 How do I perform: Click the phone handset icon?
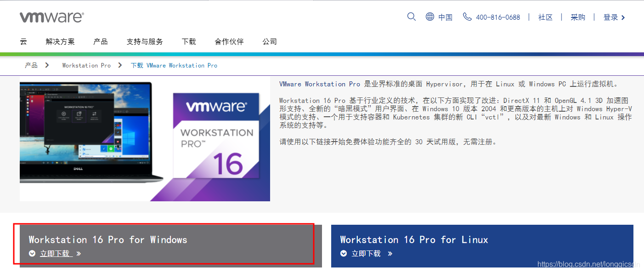(467, 17)
